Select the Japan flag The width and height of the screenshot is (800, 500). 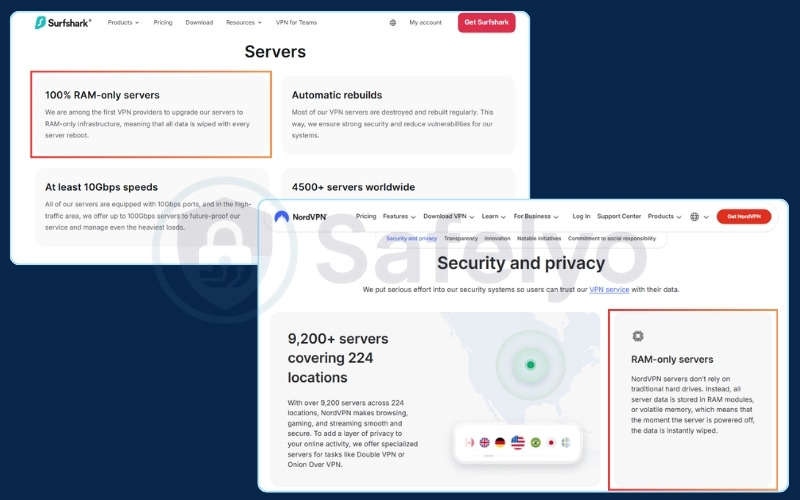[x=551, y=442]
